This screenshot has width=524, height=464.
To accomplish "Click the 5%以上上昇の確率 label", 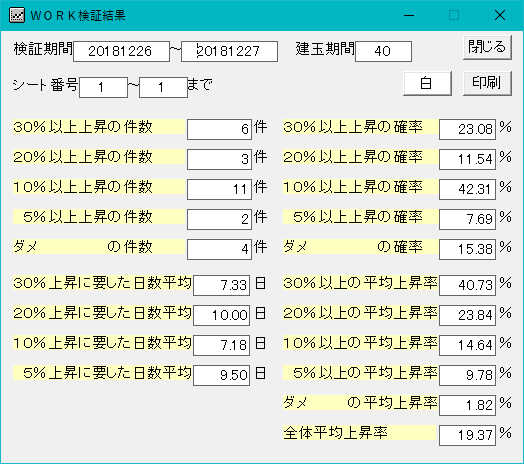I will tap(360, 217).
